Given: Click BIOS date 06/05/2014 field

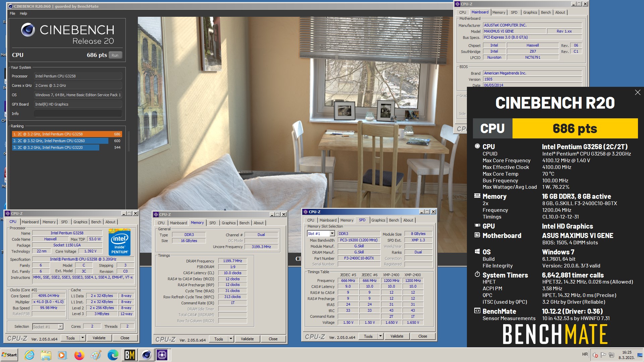Looking at the screenshot, I should [x=532, y=85].
